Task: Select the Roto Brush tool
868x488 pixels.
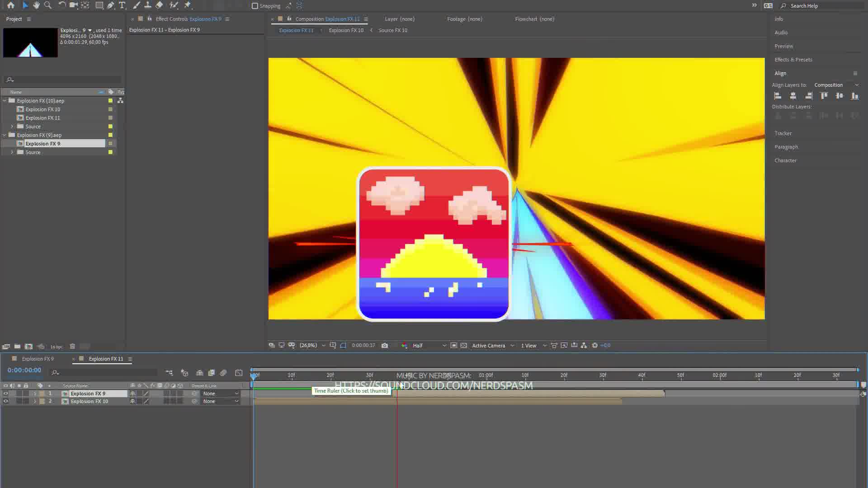Action: coord(174,5)
